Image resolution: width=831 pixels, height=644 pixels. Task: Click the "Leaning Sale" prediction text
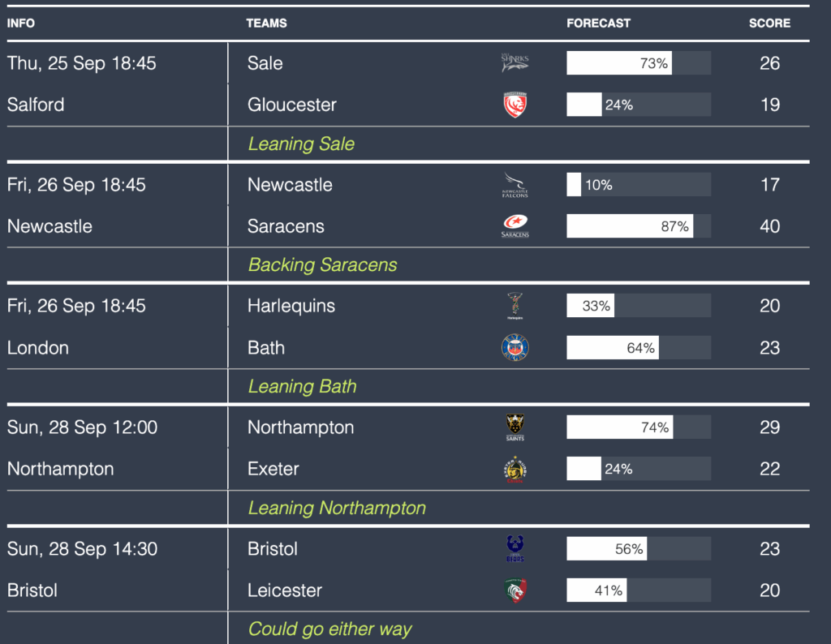tap(301, 144)
